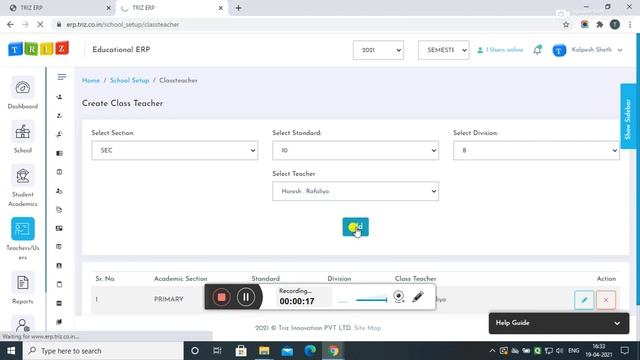Screen dimensions: 640x360
Task: Open Microsoft Store from taskbar
Action: click(x=241, y=351)
